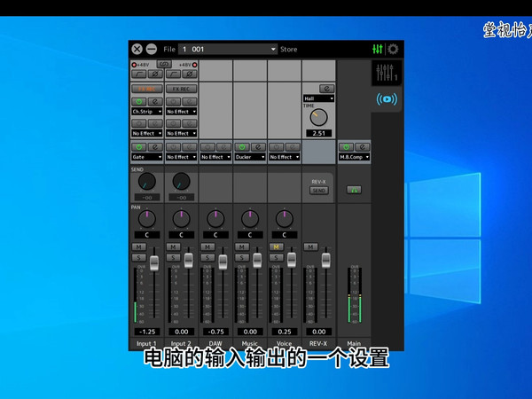Click the Input 1 fader handle
Image resolution: width=532 pixels, height=399 pixels.
click(154, 263)
